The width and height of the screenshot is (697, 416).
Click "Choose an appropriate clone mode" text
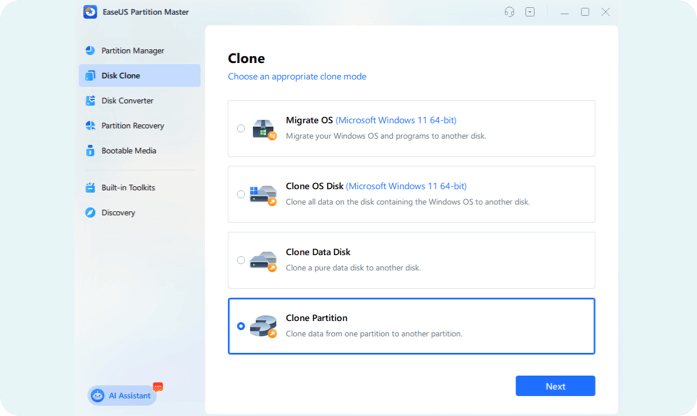[297, 76]
